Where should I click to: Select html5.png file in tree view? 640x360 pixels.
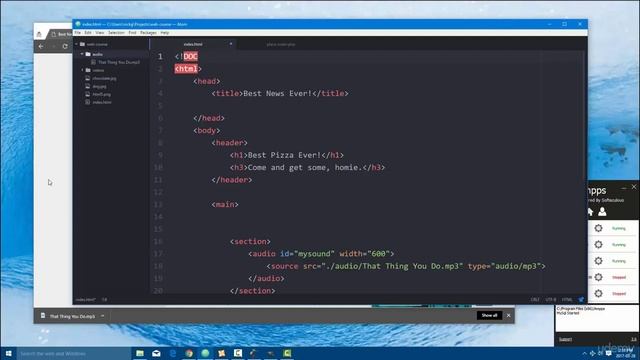click(101, 94)
